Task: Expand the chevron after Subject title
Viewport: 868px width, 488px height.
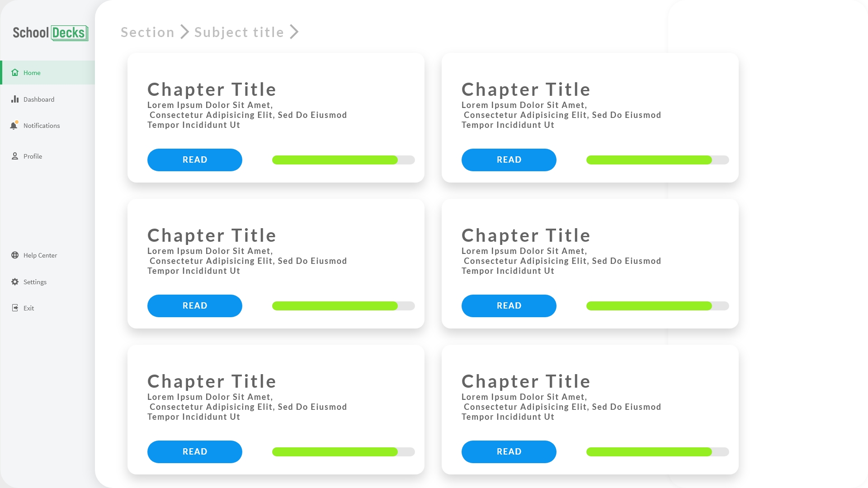Action: pos(294,32)
